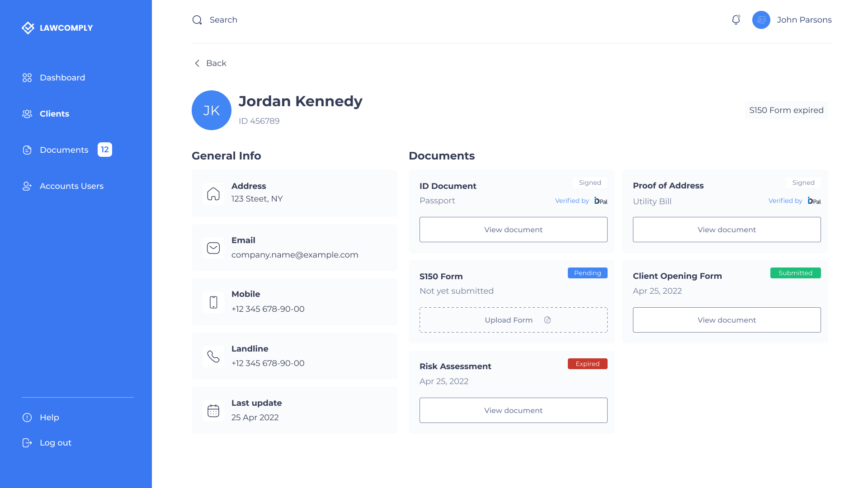The width and height of the screenshot is (868, 488).
Task: Click the Accounts Users icon
Action: (x=27, y=186)
